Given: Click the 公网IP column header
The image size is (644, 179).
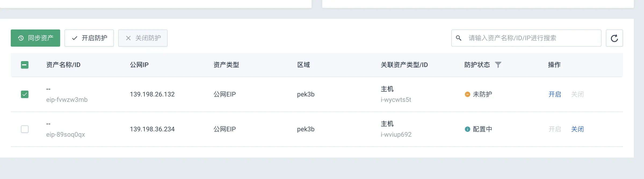Looking at the screenshot, I should [x=139, y=65].
